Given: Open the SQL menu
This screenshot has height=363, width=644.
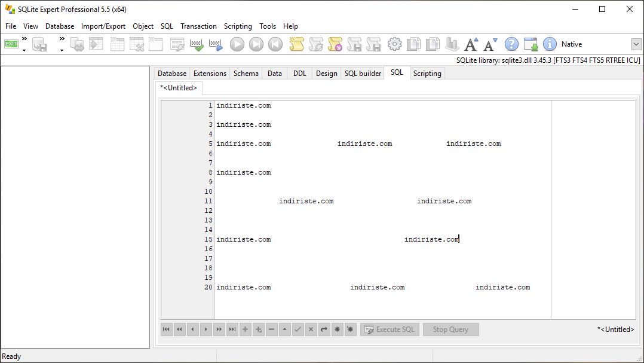Looking at the screenshot, I should 167,26.
